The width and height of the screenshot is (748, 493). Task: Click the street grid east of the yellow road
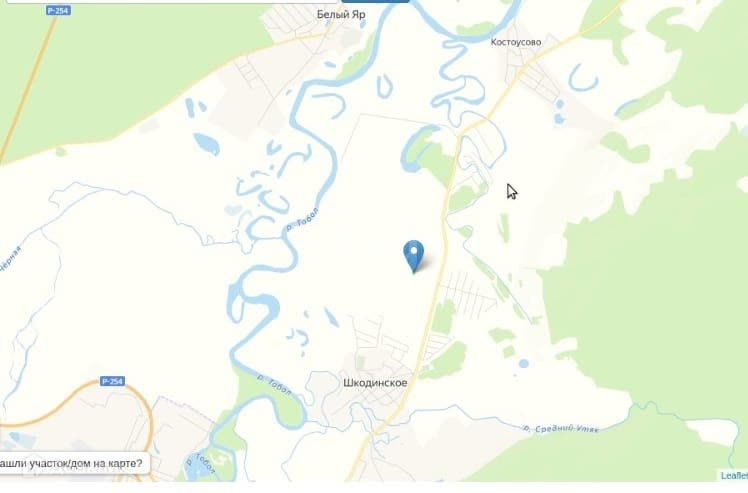tap(468, 290)
